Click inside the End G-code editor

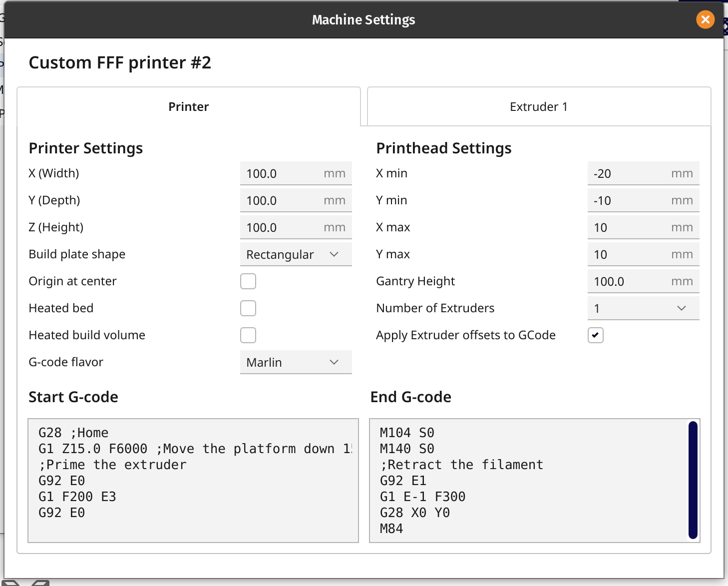524,480
